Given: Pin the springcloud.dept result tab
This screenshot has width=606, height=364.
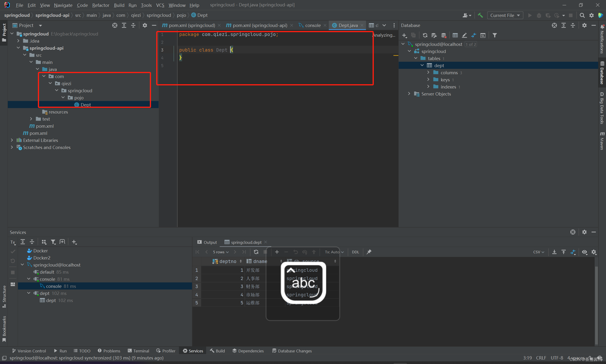Looking at the screenshot, I should [369, 252].
